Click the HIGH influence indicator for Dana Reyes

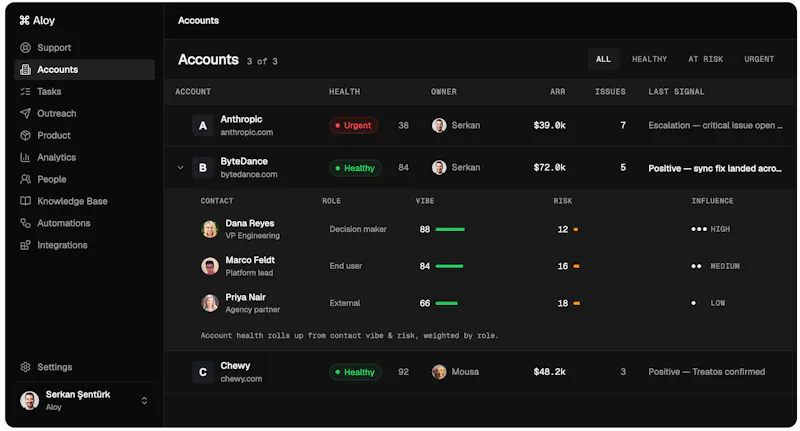[x=710, y=230]
